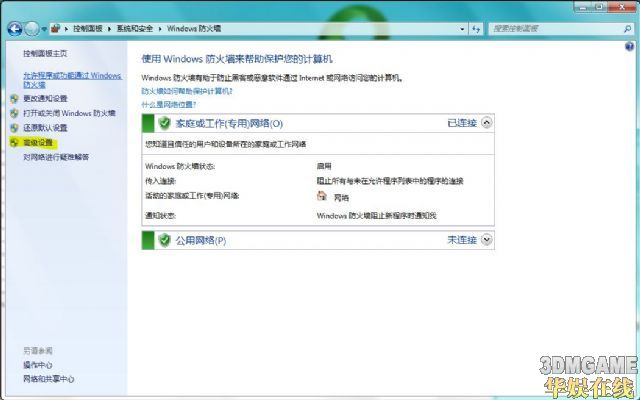Screen dimensions: 640x400
Task: Click the refresh button beside address bar
Action: (476, 29)
